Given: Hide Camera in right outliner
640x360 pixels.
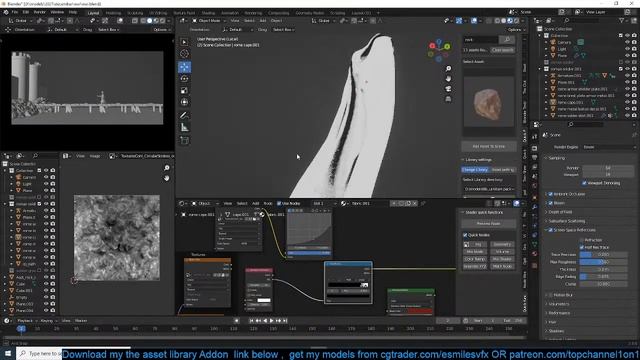Looking at the screenshot, I should [627, 42].
